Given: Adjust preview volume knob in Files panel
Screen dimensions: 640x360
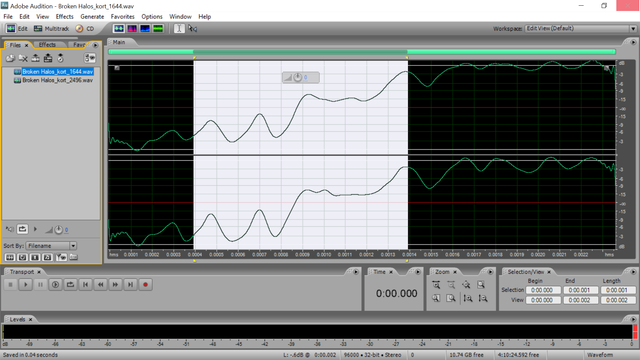Looking at the screenshot, I should click(x=58, y=230).
